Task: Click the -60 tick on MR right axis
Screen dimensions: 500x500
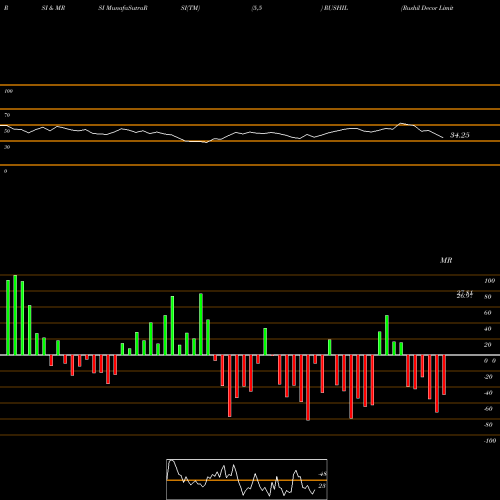Action: tap(488, 409)
